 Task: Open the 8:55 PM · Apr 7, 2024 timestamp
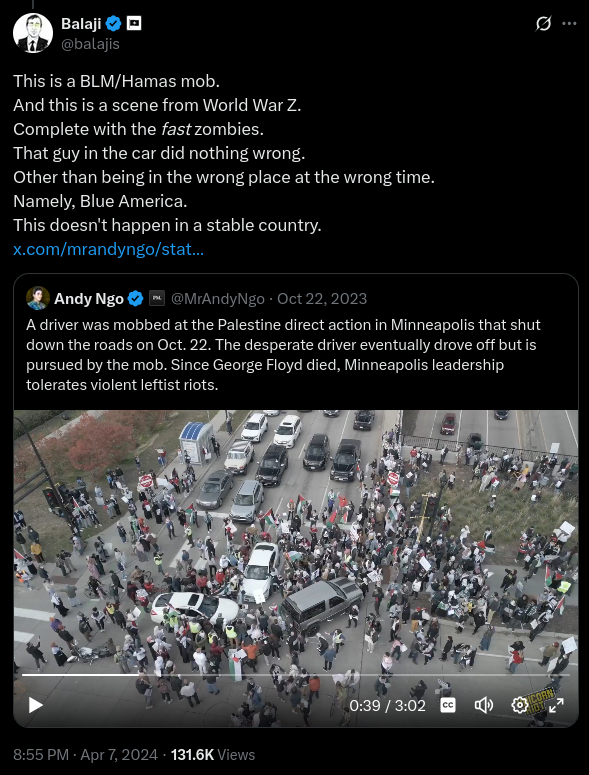pos(85,755)
